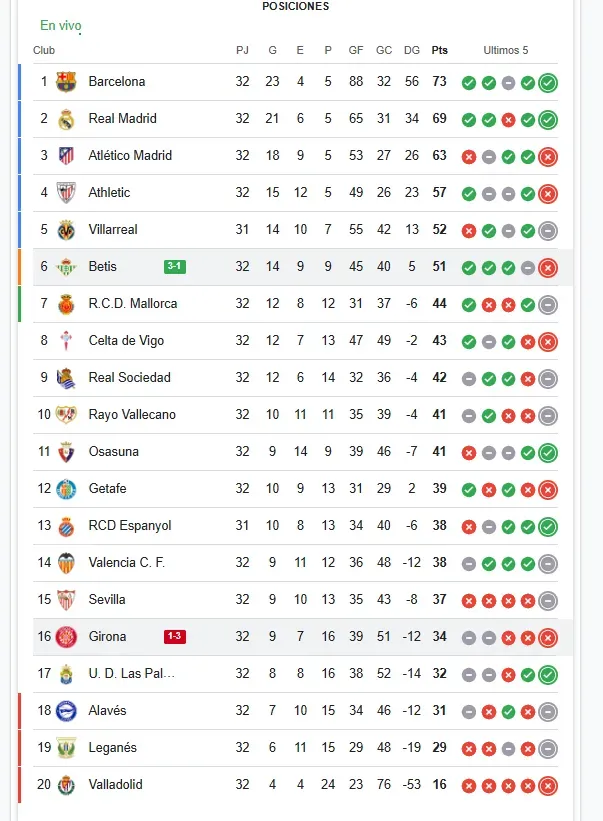Click Valladolid's circled latest loss icon
This screenshot has width=603, height=821.
click(547, 786)
